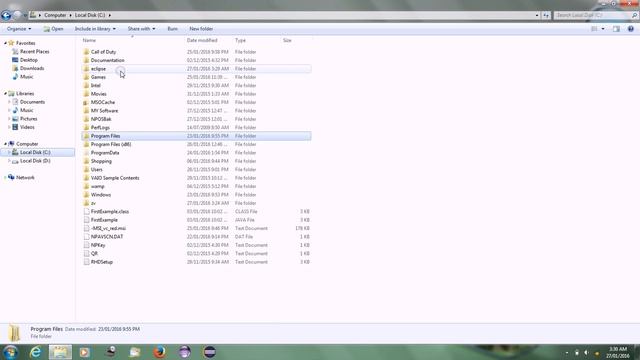Open the Help question mark icon
The height and width of the screenshot is (360, 640).
[x=631, y=29]
